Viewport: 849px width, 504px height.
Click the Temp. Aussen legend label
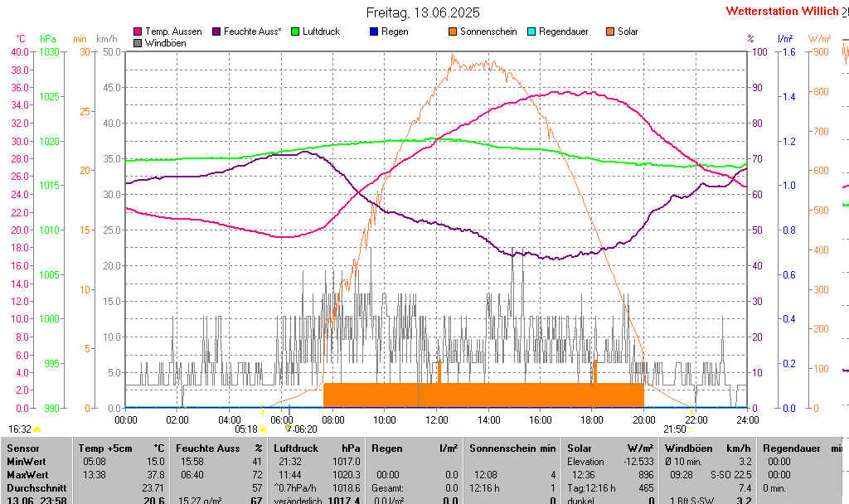tap(173, 31)
